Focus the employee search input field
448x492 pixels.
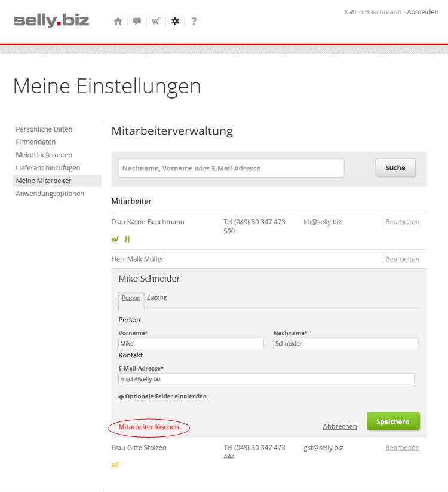[231, 169]
